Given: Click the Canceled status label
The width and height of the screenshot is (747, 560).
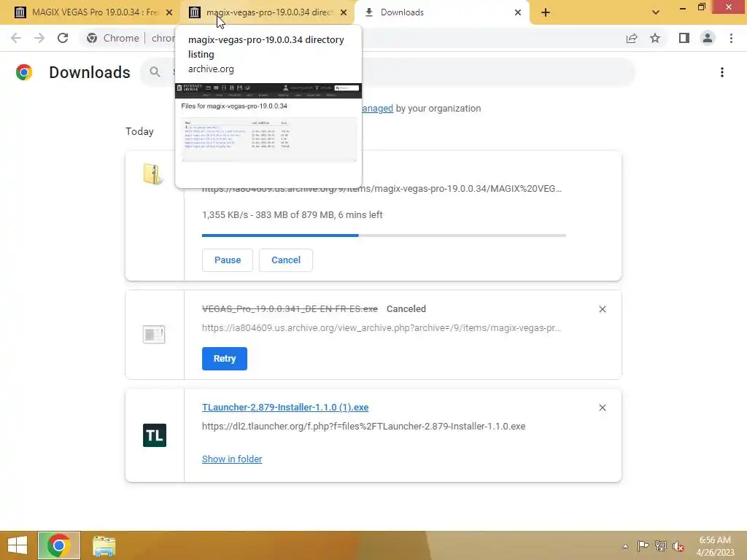Looking at the screenshot, I should click(x=406, y=308).
